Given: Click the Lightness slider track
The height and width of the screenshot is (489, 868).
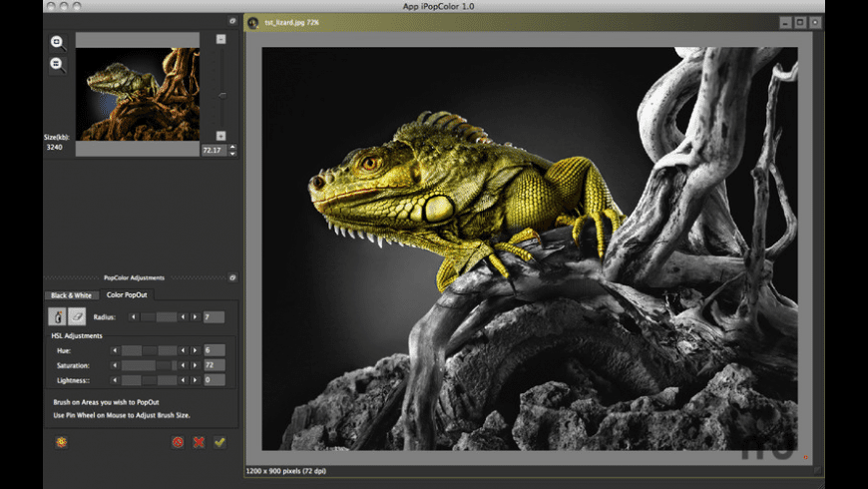Looking at the screenshot, I should coord(149,380).
